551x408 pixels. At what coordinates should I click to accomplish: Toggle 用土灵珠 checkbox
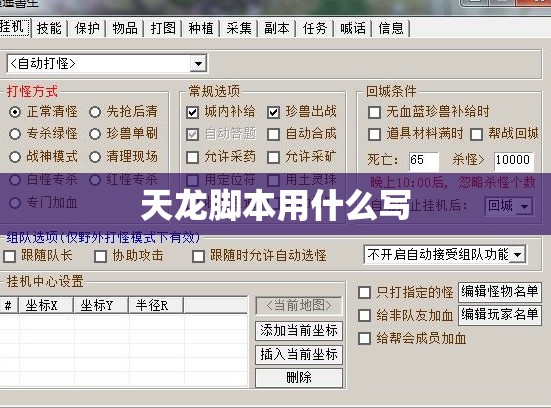(273, 180)
